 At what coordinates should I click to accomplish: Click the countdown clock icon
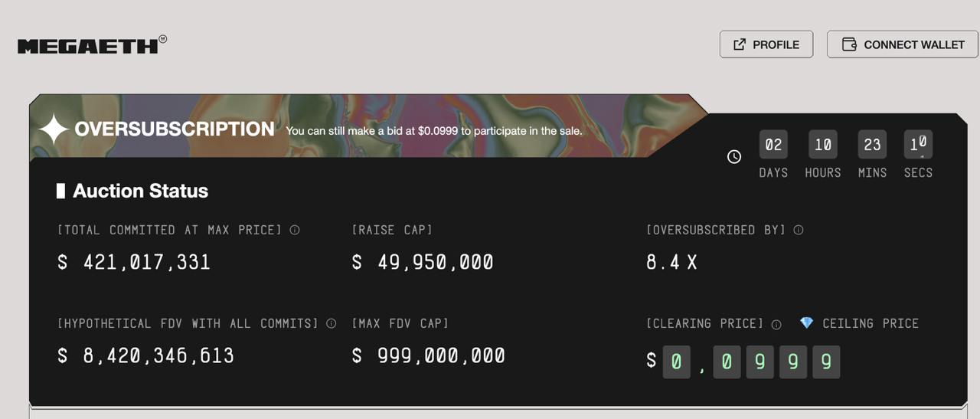point(734,157)
